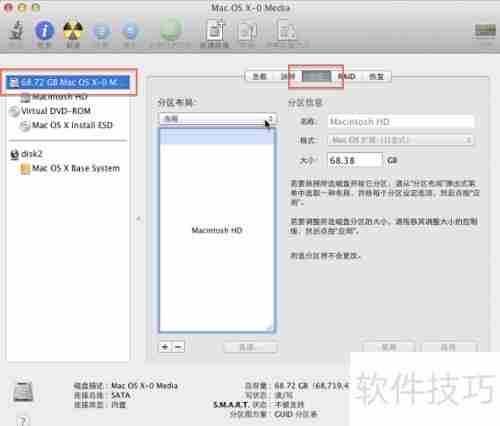
Task: Click the disk icon in bottom info area
Action: 23,392
